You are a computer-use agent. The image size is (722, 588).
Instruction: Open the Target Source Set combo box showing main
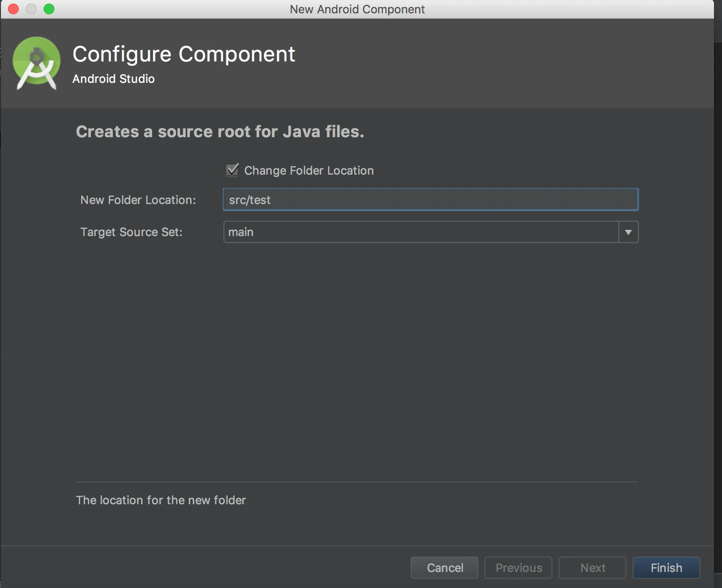[421, 232]
